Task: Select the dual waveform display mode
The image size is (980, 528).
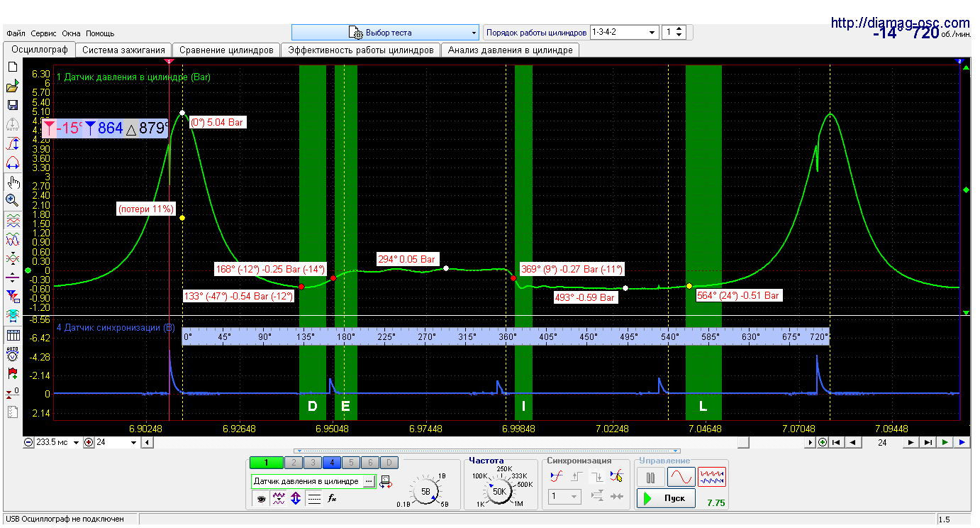Action: tap(712, 477)
